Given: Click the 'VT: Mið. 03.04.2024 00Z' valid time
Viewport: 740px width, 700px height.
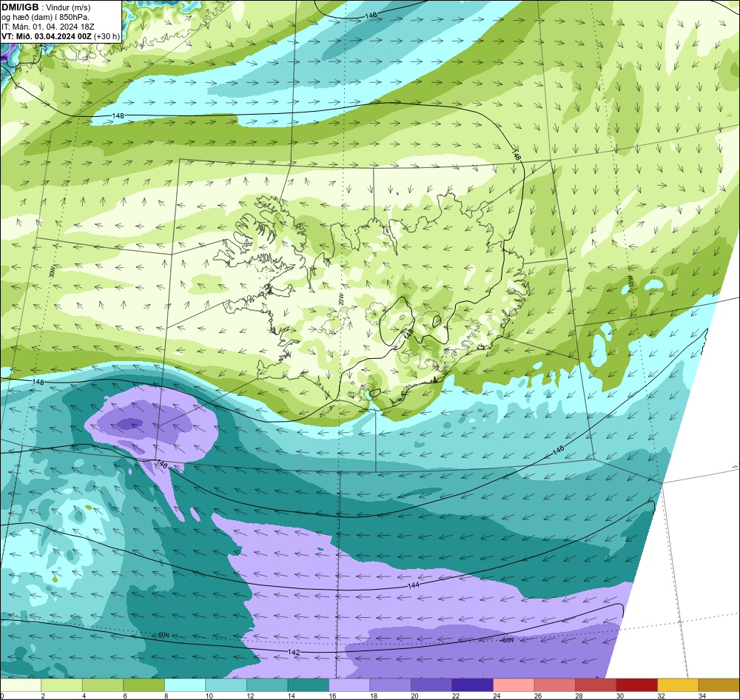Looking at the screenshot, I should tap(47, 36).
